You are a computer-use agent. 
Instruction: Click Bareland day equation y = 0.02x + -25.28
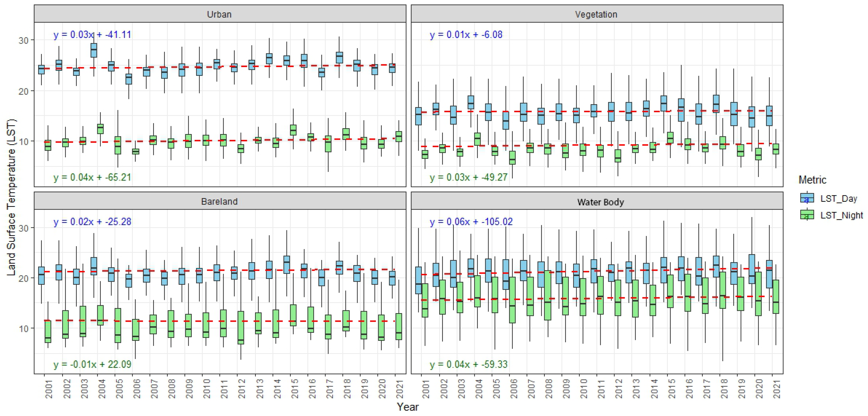[x=92, y=221]
